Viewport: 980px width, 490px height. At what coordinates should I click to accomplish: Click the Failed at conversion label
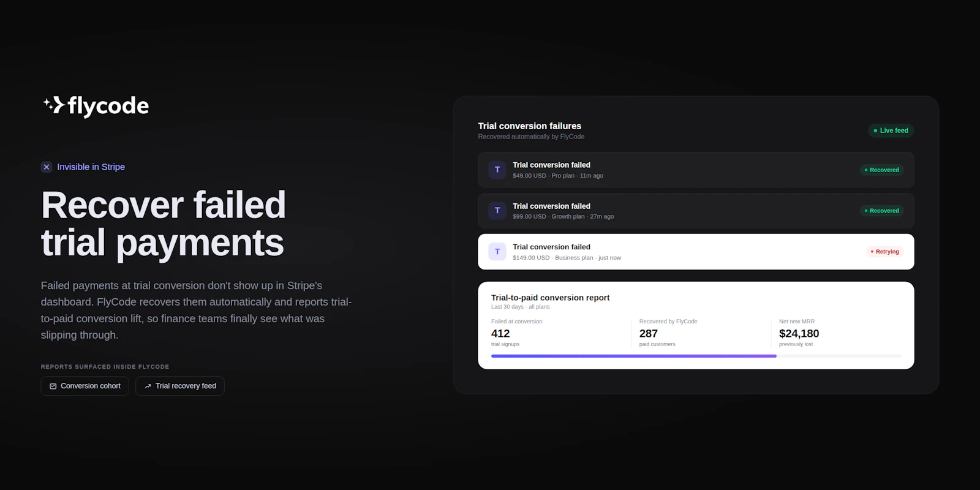(516, 322)
